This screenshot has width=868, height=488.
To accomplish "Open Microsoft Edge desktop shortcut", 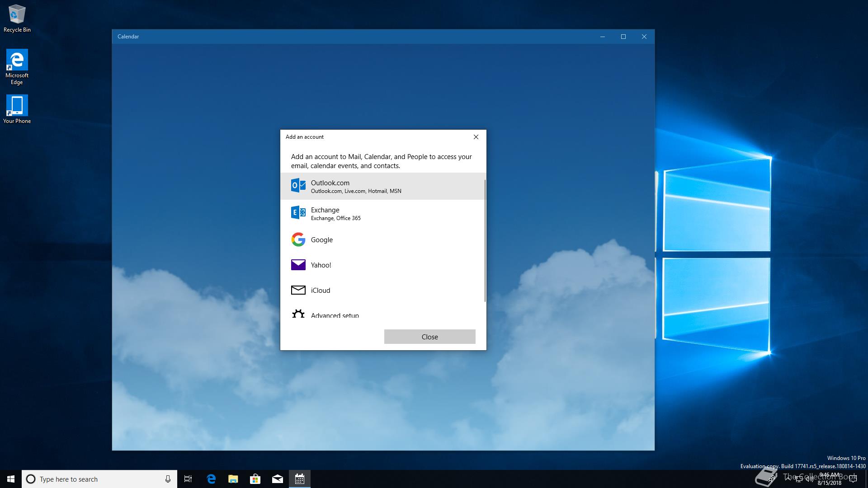I will coord(17,67).
